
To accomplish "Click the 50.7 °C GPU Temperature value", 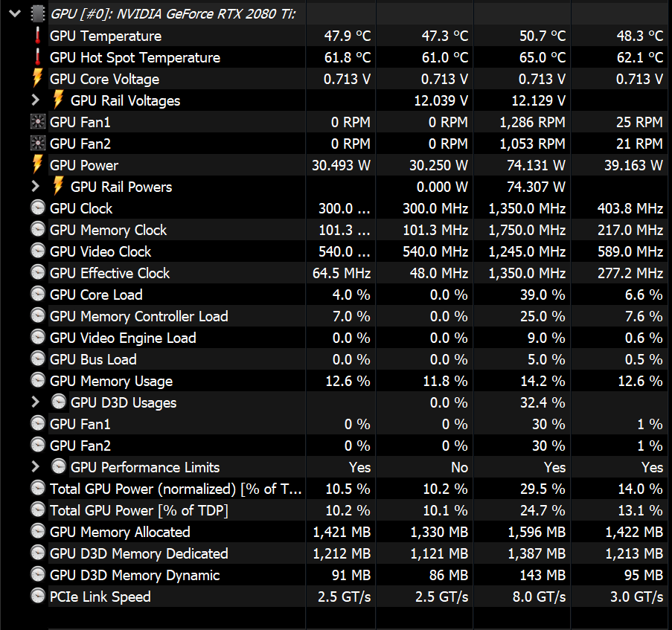I will click(543, 36).
